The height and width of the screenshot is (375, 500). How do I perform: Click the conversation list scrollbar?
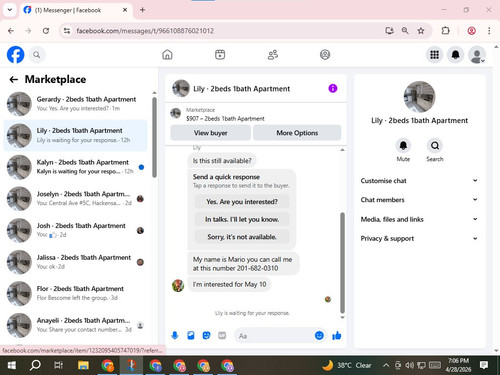coord(154,137)
